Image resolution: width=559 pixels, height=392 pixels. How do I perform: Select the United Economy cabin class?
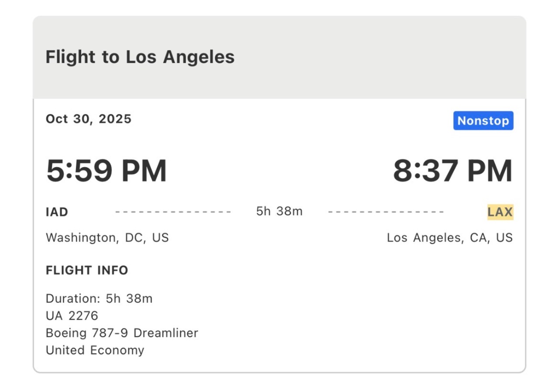click(95, 350)
